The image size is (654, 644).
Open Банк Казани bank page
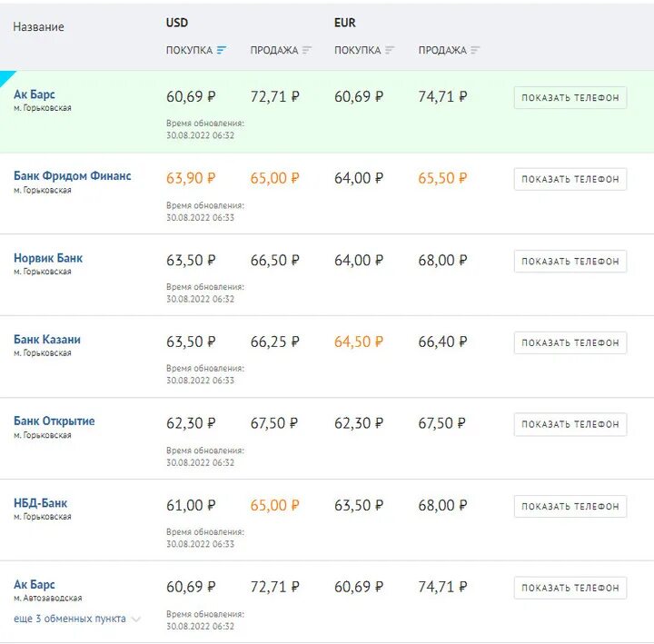click(47, 340)
